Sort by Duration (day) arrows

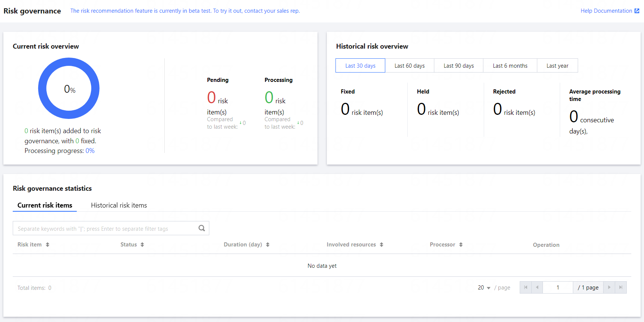click(268, 245)
